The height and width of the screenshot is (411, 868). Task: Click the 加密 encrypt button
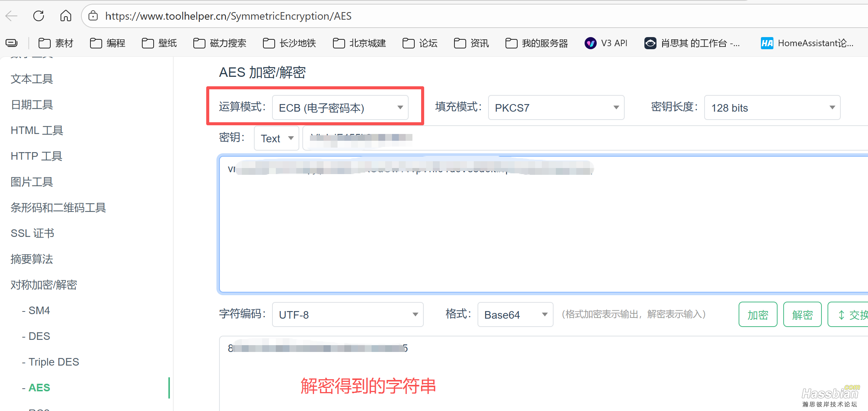758,314
